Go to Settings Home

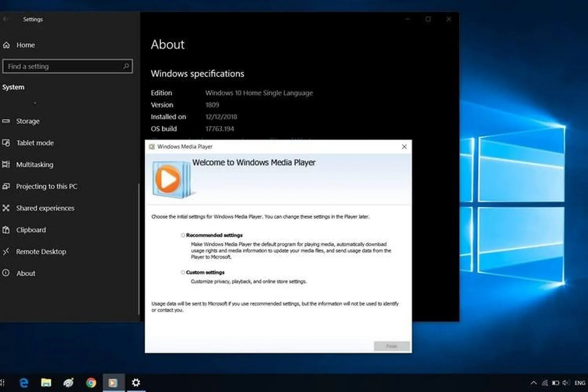25,45
